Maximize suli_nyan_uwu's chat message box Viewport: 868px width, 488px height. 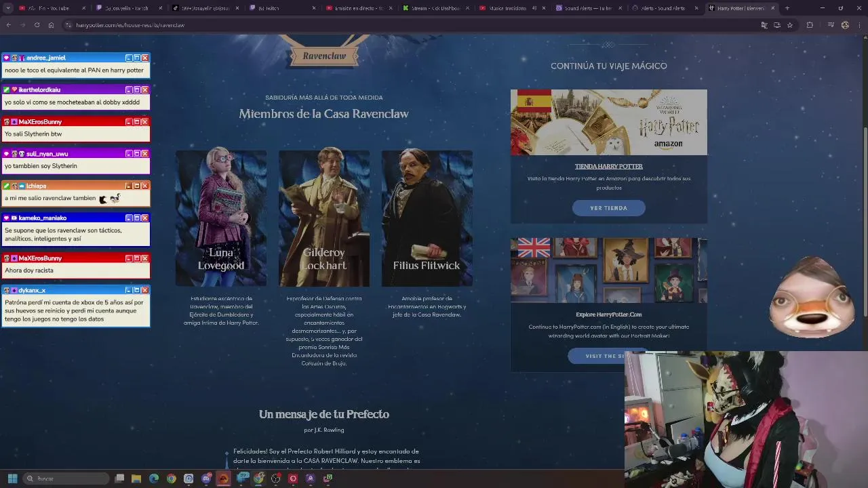136,154
